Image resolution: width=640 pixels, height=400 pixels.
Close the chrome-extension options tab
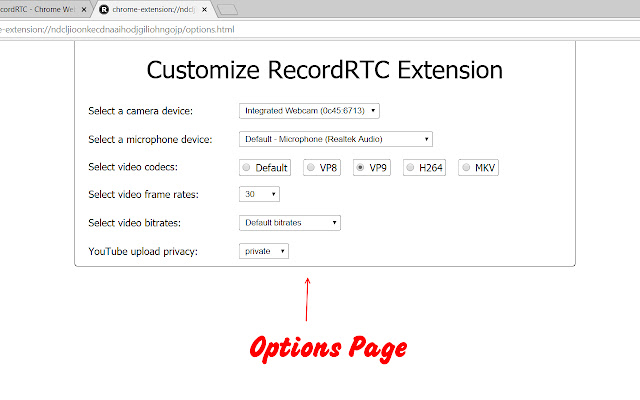[204, 9]
